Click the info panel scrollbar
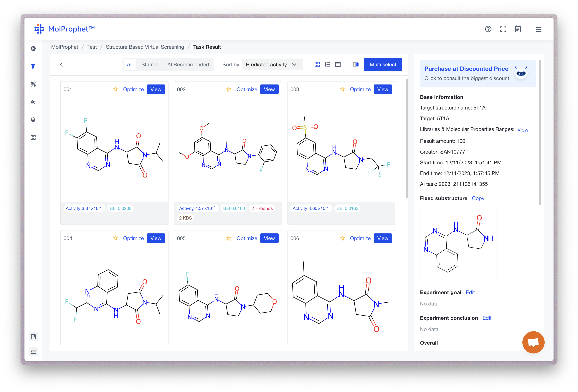Image resolution: width=578 pixels, height=392 pixels. [x=540, y=132]
